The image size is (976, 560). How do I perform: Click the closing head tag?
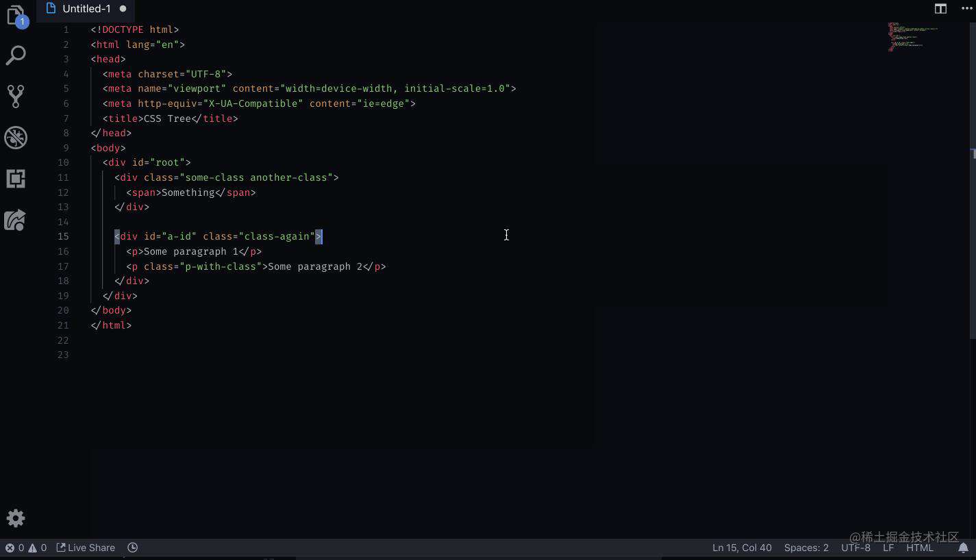point(111,133)
